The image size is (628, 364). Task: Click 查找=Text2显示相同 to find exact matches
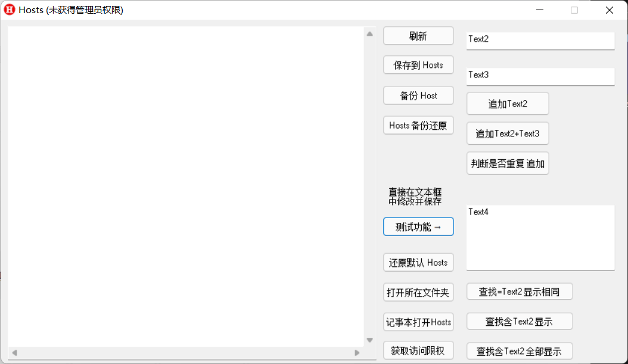coord(519,291)
